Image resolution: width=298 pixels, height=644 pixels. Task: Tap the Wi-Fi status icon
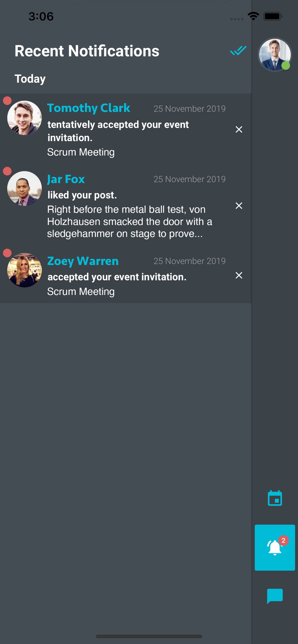pos(253,16)
